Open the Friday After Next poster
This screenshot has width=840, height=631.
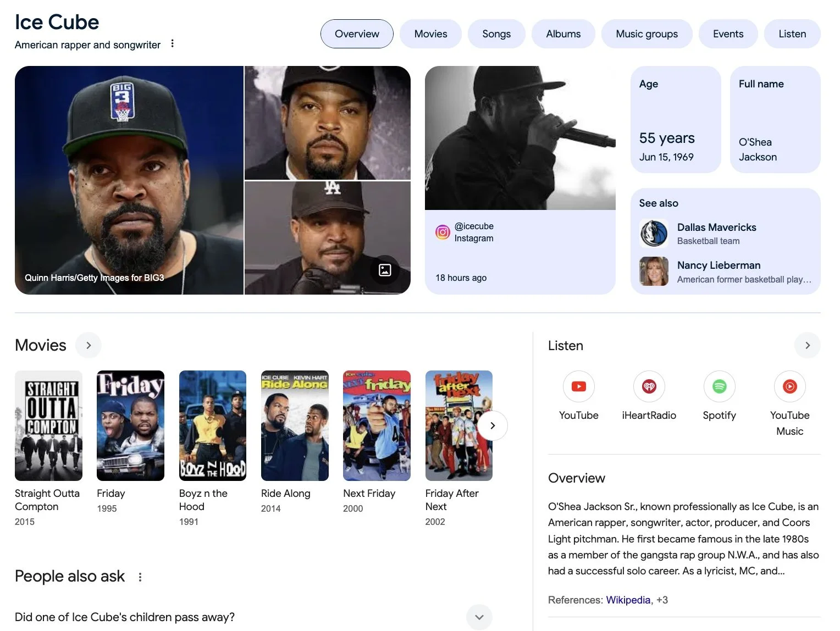458,425
